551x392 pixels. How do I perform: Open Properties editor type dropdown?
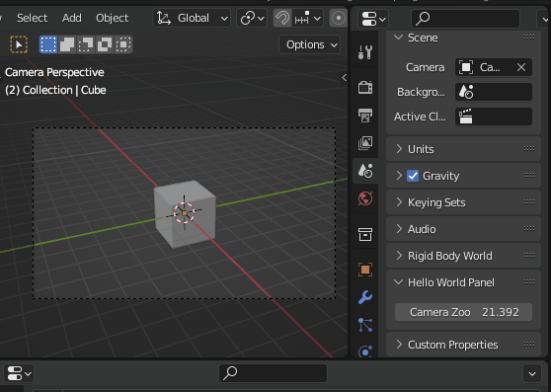373,19
